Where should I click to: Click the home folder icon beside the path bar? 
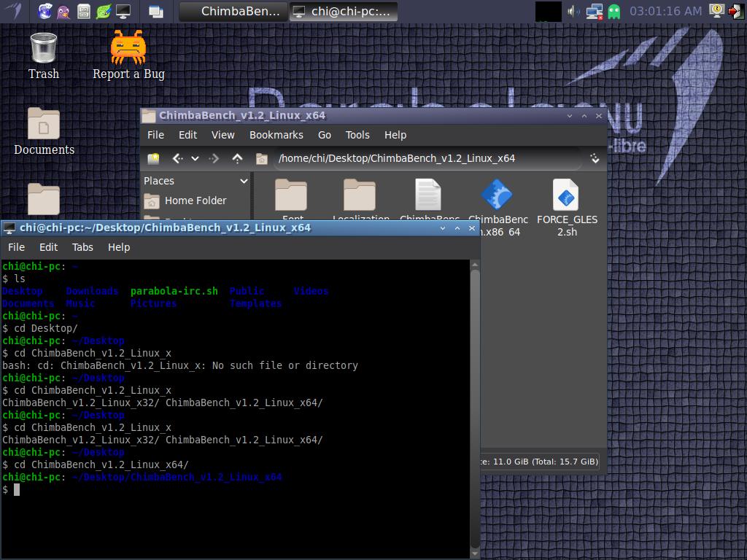261,158
